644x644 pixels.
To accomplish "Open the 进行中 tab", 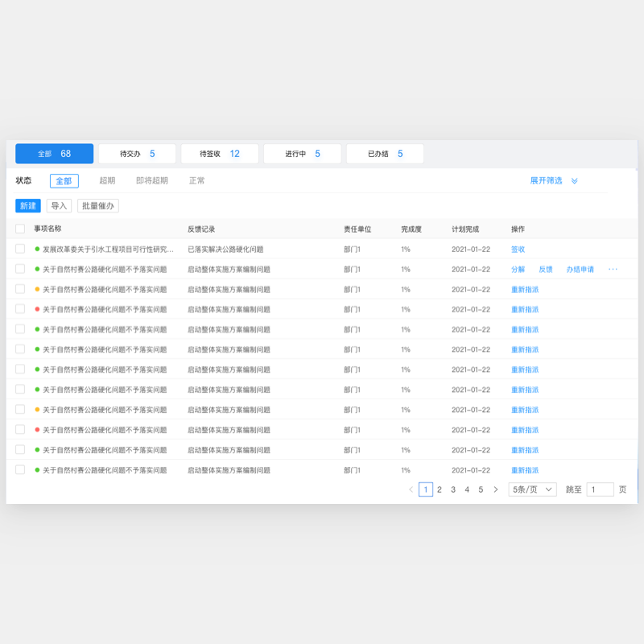I will pos(302,154).
